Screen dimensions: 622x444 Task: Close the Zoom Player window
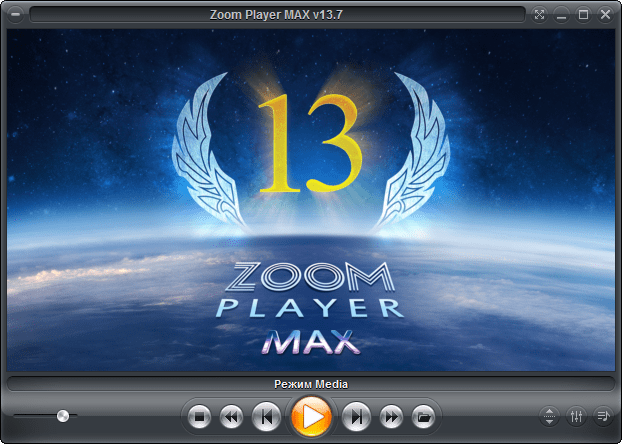tap(605, 15)
